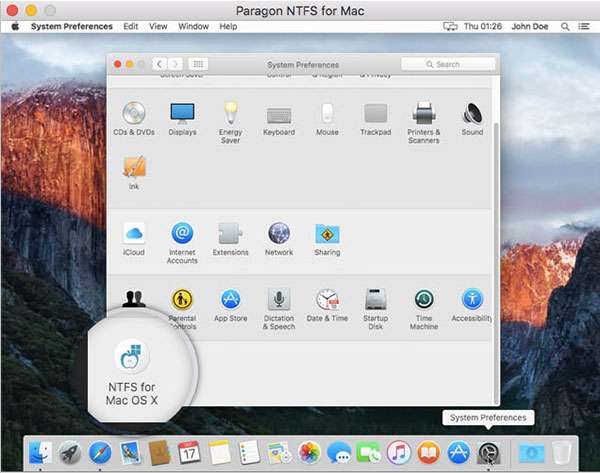Open the CDs & DVDs preference pane
The height and width of the screenshot is (473, 600).
(x=134, y=119)
